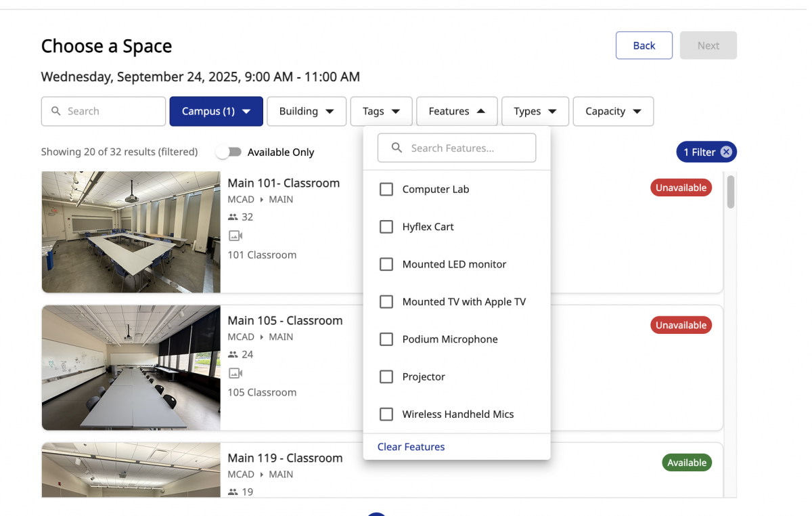This screenshot has width=812, height=516.
Task: Click the Unavailable badge on Main 101
Action: tap(681, 188)
